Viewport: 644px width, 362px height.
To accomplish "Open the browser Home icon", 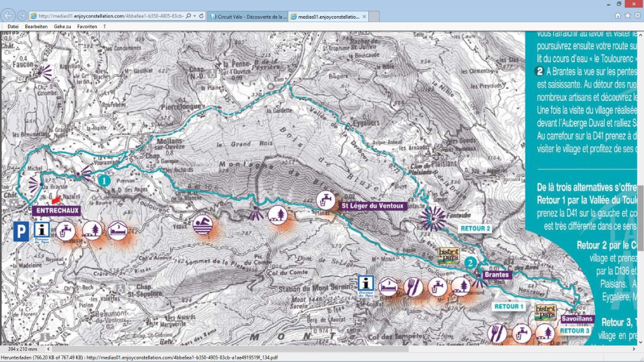I will coord(618,16).
